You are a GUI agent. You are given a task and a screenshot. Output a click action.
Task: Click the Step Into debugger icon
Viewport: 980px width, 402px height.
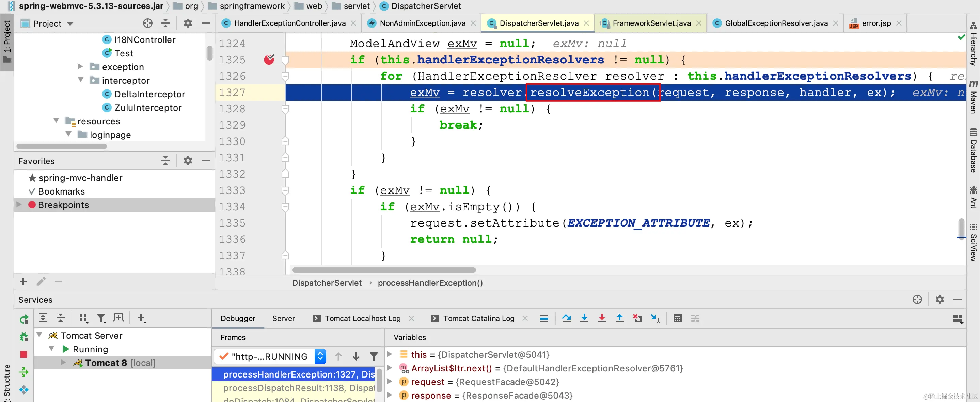click(584, 318)
